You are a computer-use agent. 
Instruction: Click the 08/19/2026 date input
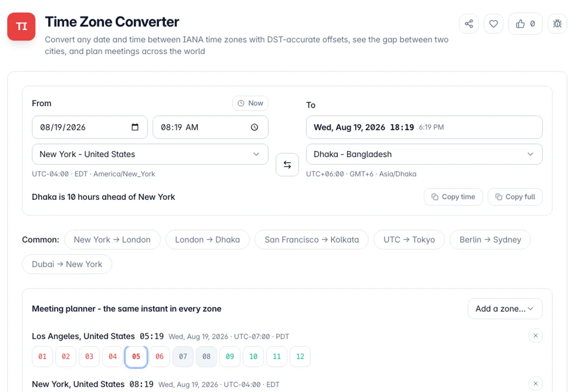pyautogui.click(x=90, y=127)
